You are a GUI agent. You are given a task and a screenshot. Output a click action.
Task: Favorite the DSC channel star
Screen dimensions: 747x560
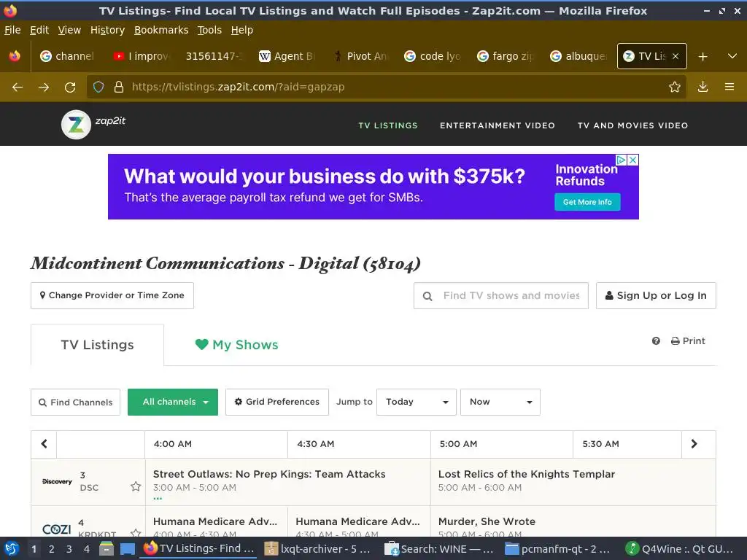coord(136,486)
